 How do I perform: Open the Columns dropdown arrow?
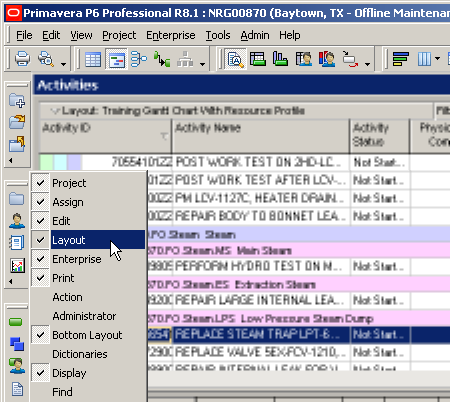coord(438,59)
